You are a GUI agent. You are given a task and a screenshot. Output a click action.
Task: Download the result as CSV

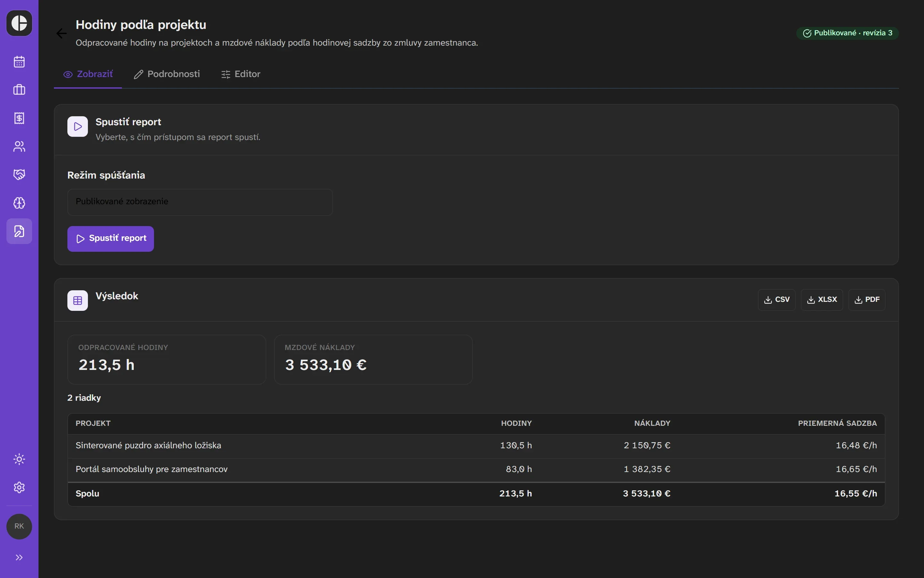tap(777, 300)
